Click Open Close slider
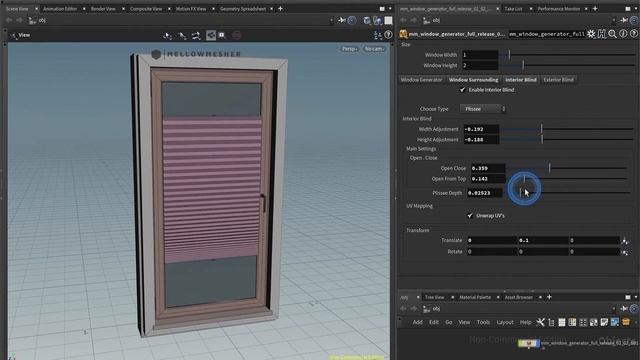The height and width of the screenshot is (360, 640). point(568,168)
